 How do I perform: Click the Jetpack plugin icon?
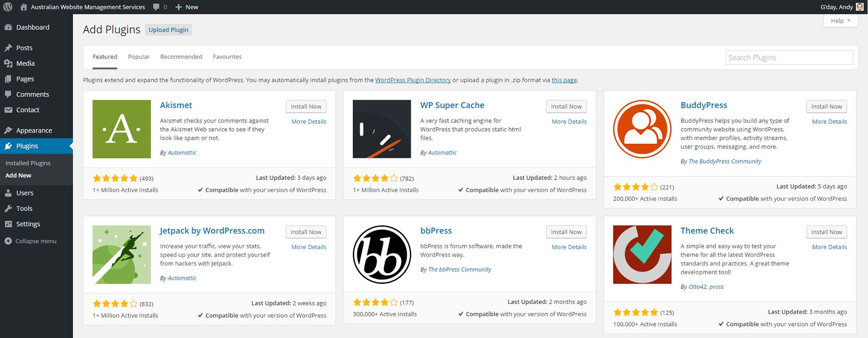[122, 254]
